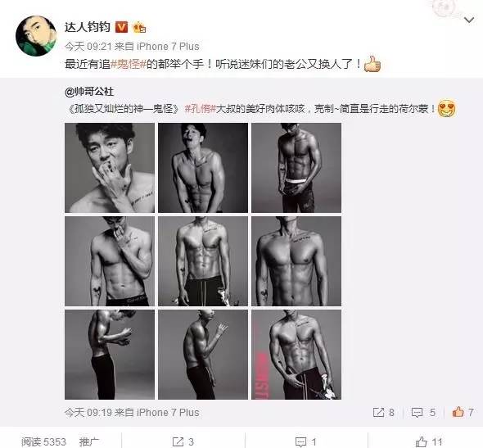Open the bottom-right photo with pink text
The width and height of the screenshot is (483, 448).
(296, 355)
